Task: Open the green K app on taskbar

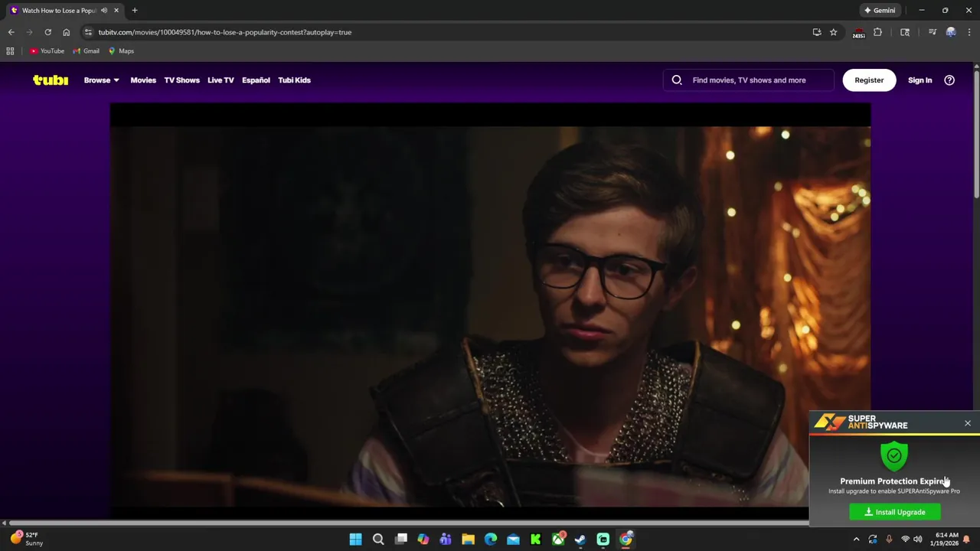Action: pyautogui.click(x=536, y=540)
